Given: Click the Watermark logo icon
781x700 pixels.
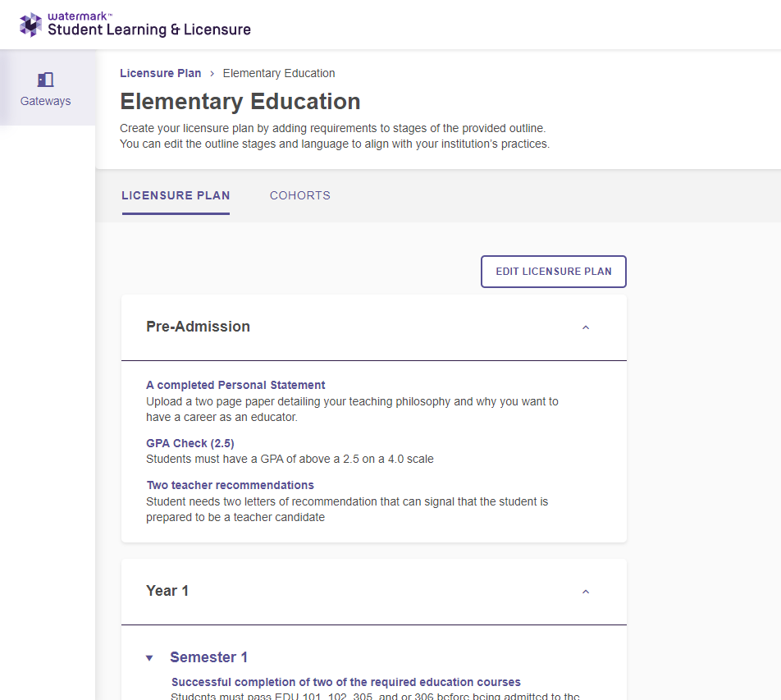Looking at the screenshot, I should (30, 25).
